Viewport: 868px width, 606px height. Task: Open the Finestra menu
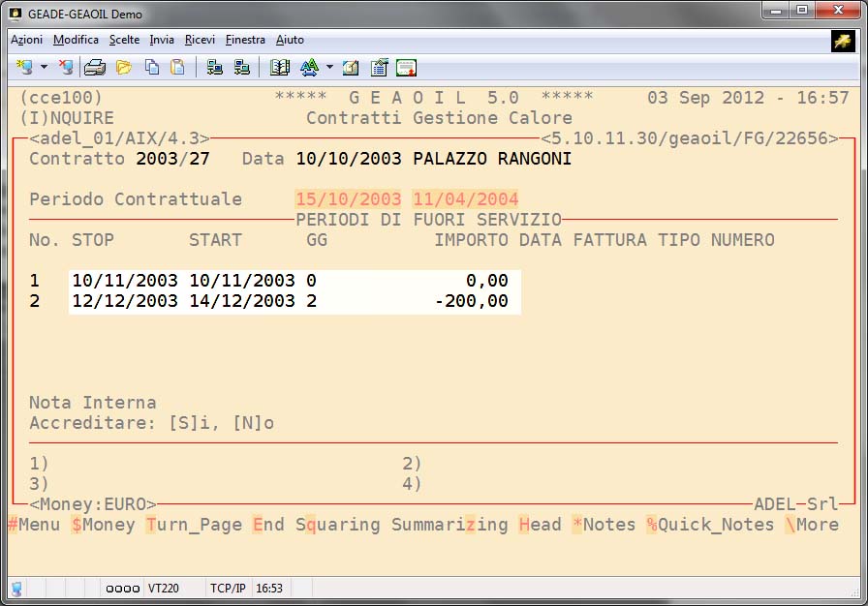click(245, 40)
